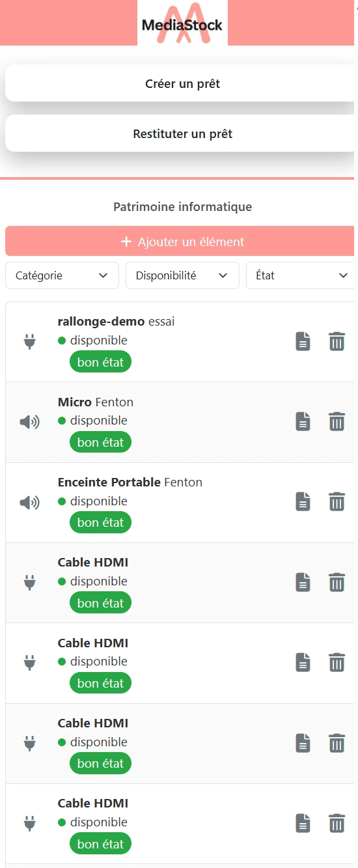Select the Enceinte Portable Fenton name
The image size is (358, 868).
(x=130, y=482)
